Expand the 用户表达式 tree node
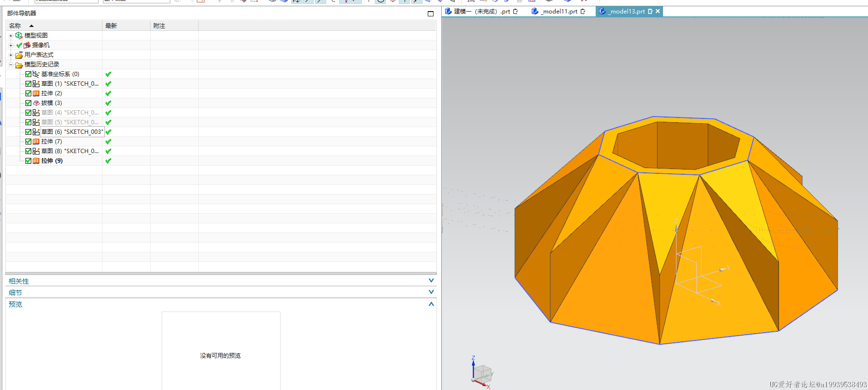This screenshot has height=390, width=868. coord(11,55)
